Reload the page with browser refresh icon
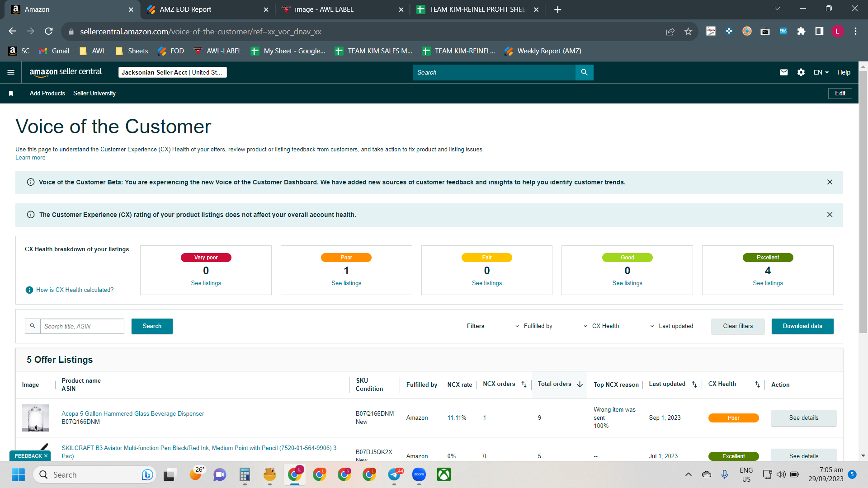Viewport: 868px width, 488px height. coord(49,31)
